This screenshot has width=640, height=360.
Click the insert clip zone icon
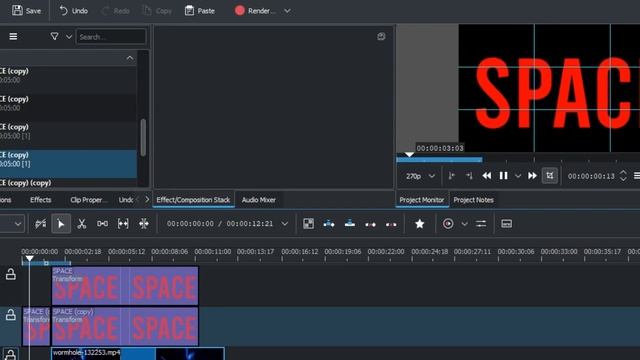(x=329, y=224)
